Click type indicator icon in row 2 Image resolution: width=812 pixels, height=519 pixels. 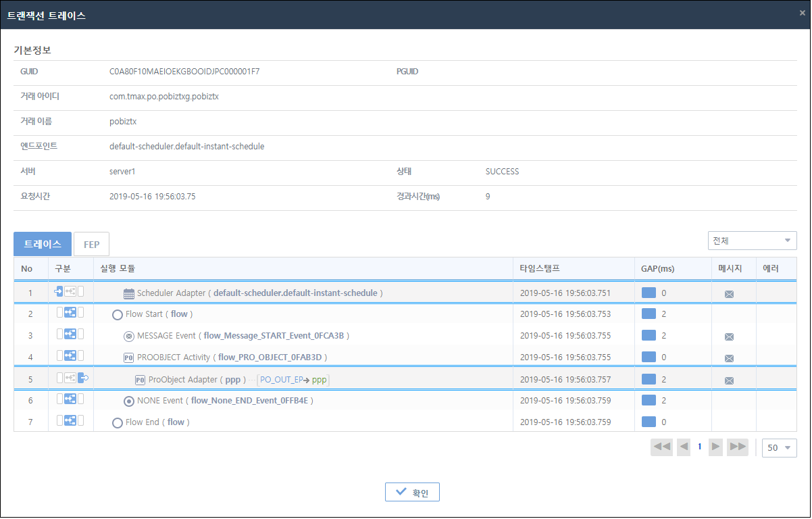pos(70,314)
